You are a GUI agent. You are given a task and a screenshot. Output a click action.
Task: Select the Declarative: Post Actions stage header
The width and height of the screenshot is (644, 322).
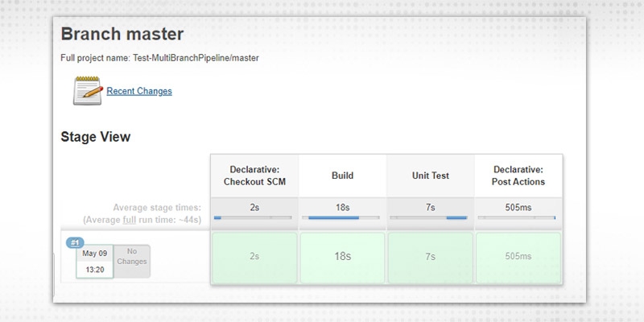(518, 175)
